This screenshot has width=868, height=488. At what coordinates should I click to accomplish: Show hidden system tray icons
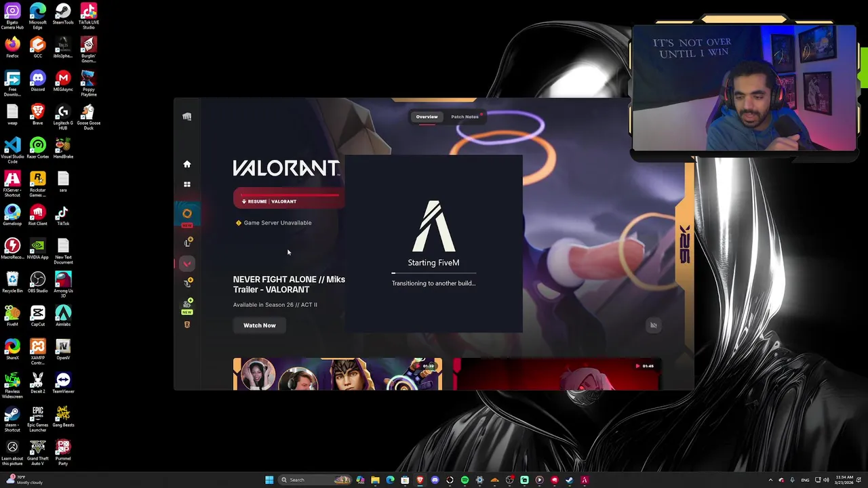[770, 480]
